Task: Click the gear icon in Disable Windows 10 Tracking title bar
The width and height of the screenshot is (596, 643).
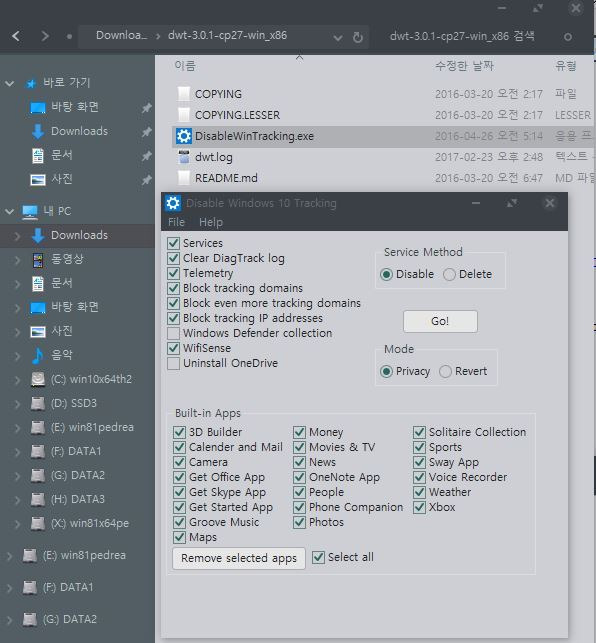Action: click(173, 203)
